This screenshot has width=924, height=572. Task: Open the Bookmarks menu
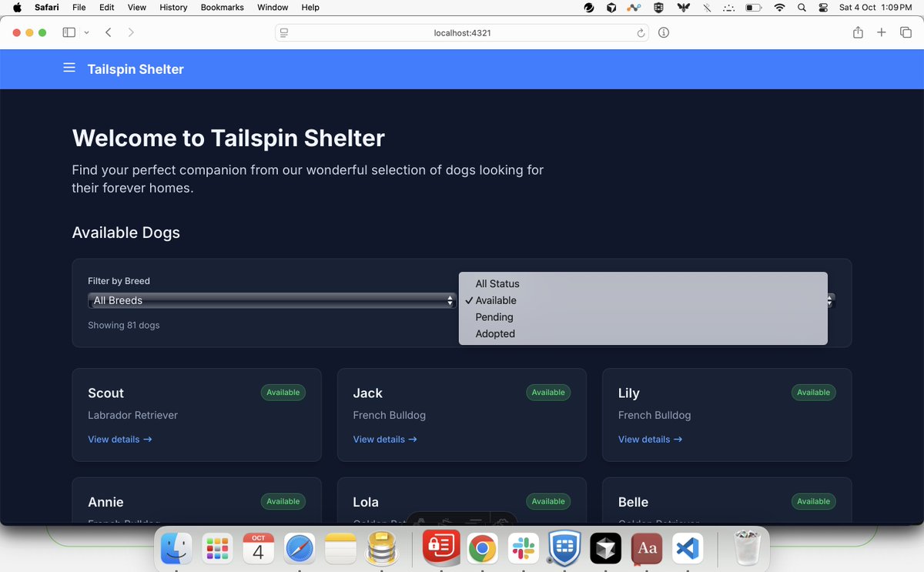223,8
